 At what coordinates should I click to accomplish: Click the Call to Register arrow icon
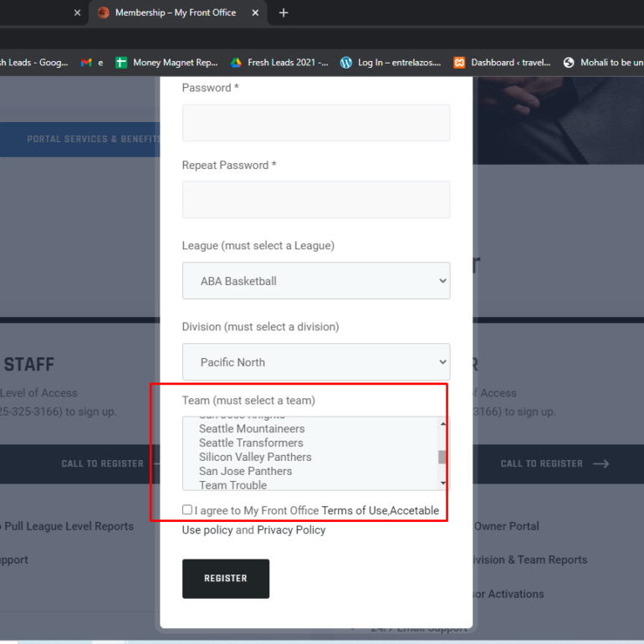(x=601, y=463)
